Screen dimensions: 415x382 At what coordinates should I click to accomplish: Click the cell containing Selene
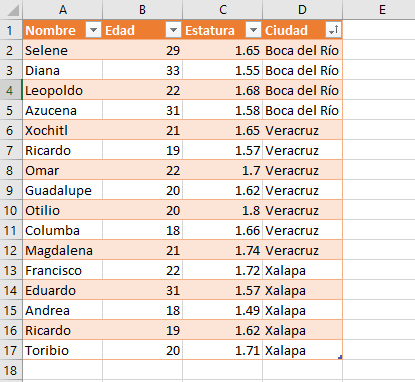63,50
